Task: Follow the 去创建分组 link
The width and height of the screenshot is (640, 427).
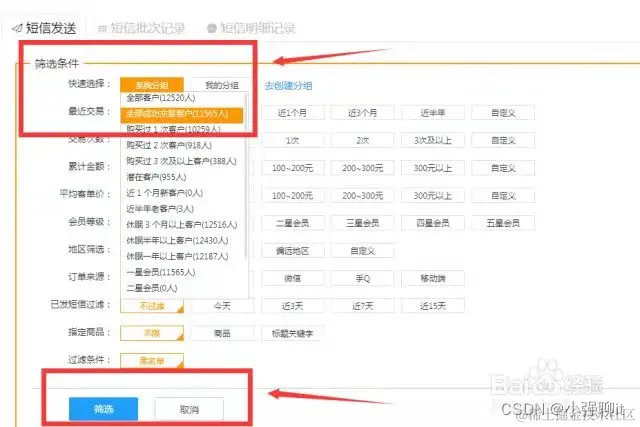Action: [x=288, y=86]
